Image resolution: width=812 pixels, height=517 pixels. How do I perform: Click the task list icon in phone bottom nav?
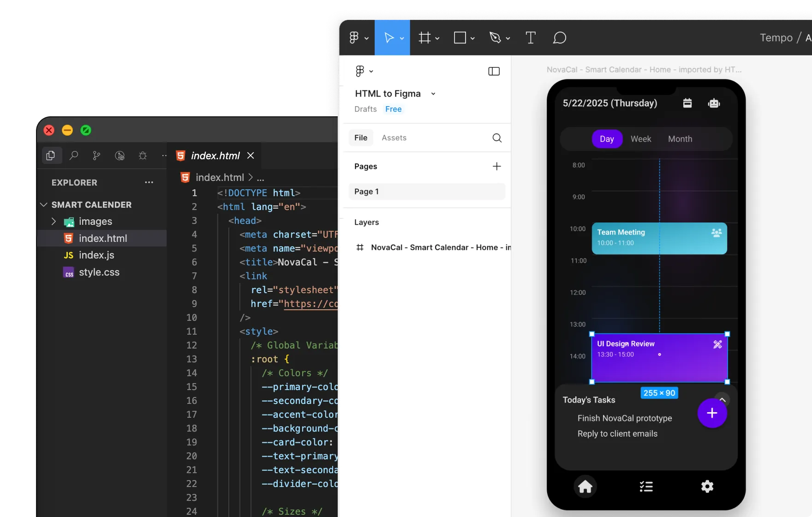click(646, 487)
